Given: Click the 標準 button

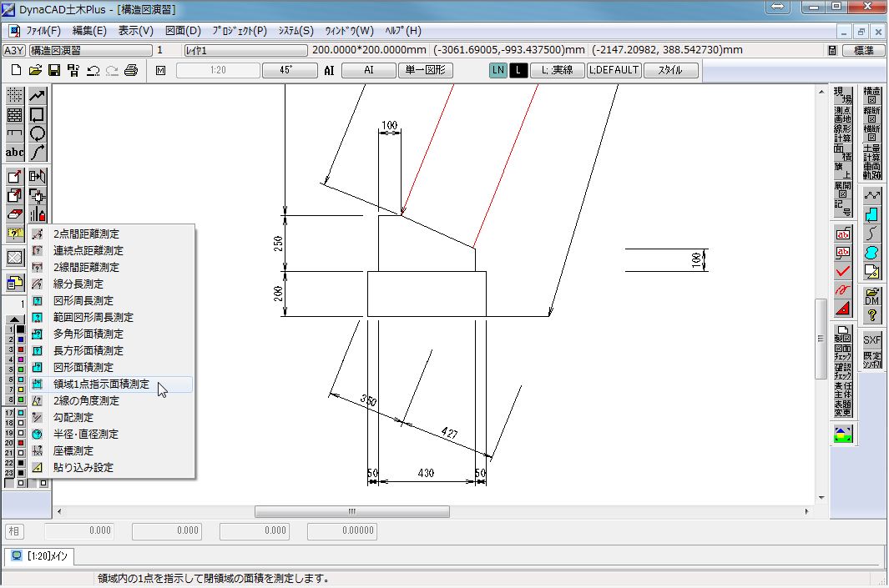Looking at the screenshot, I should pyautogui.click(x=863, y=50).
